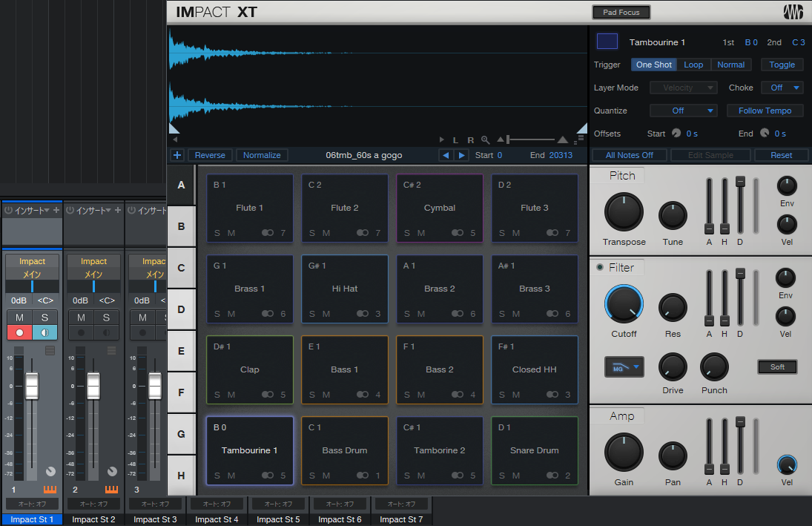Click the Offsets End knob
Image resolution: width=812 pixels, height=526 pixels.
[765, 134]
